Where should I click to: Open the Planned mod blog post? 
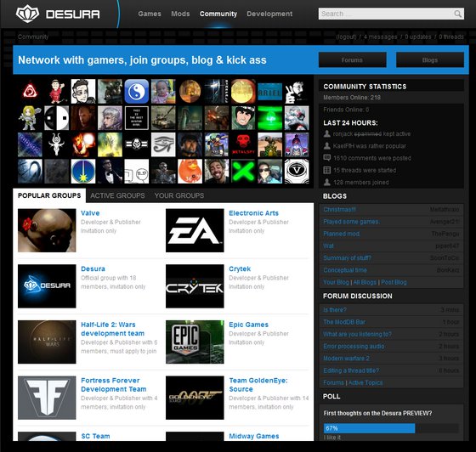pyautogui.click(x=341, y=234)
